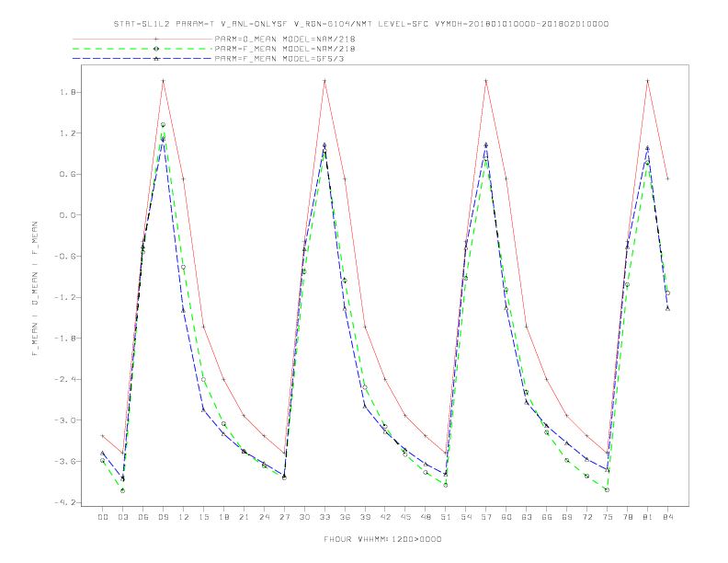Click x-axis hour label 69

(x=567, y=517)
